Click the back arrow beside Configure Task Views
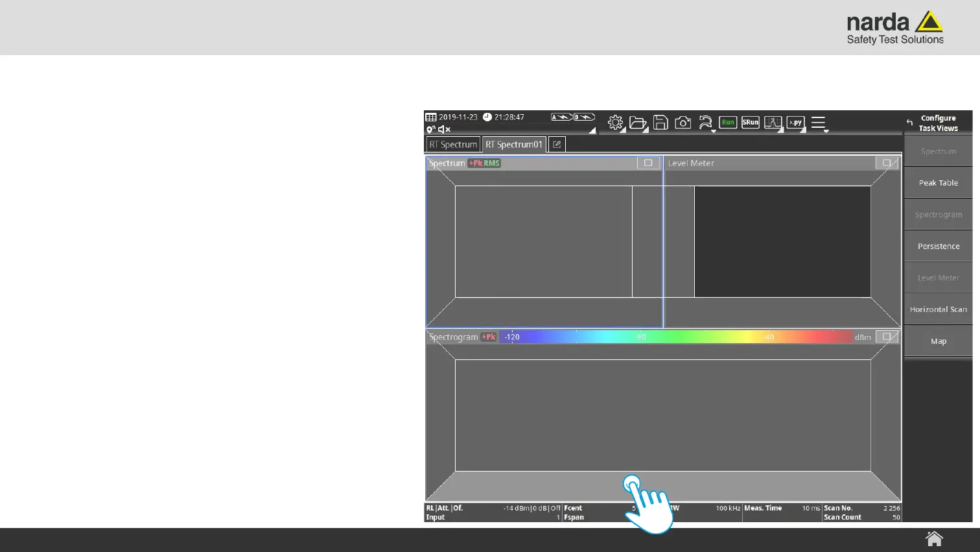The height and width of the screenshot is (552, 980). coord(910,123)
